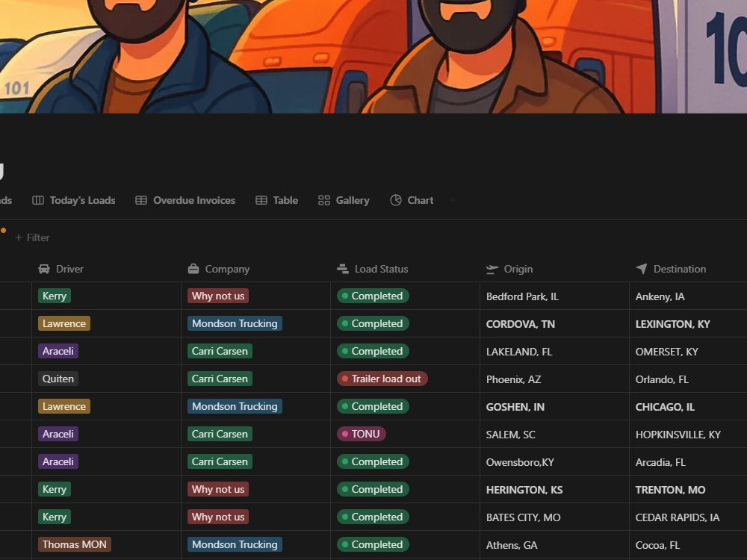Screen dimensions: 747x560
Task: Open the Origin column header menu
Action: pos(554,269)
